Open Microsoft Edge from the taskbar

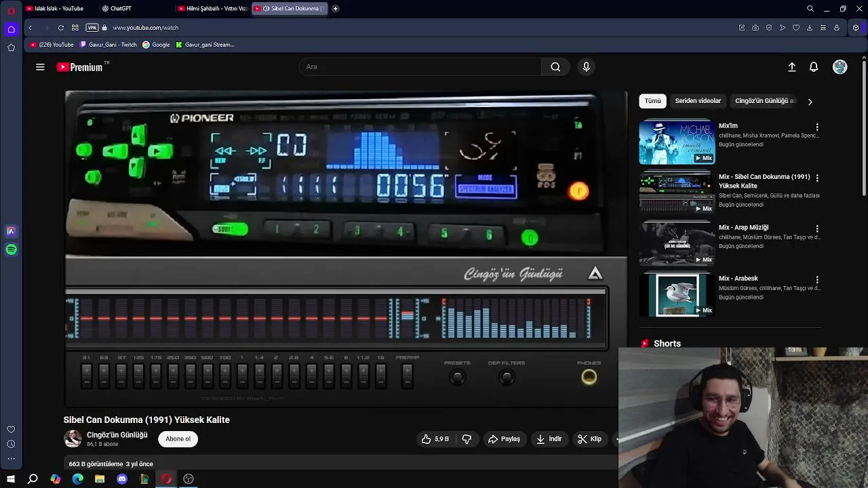coord(78,479)
